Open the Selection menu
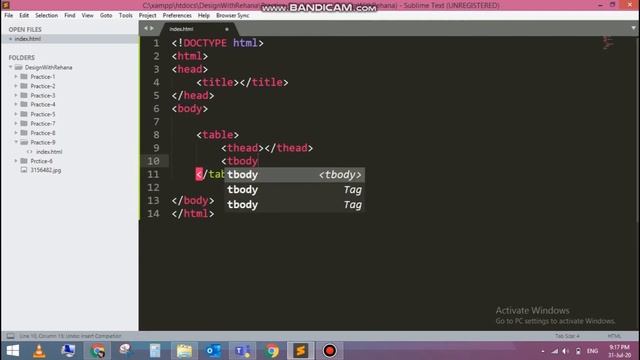Image resolution: width=640 pixels, height=360 pixels. pyautogui.click(x=46, y=15)
